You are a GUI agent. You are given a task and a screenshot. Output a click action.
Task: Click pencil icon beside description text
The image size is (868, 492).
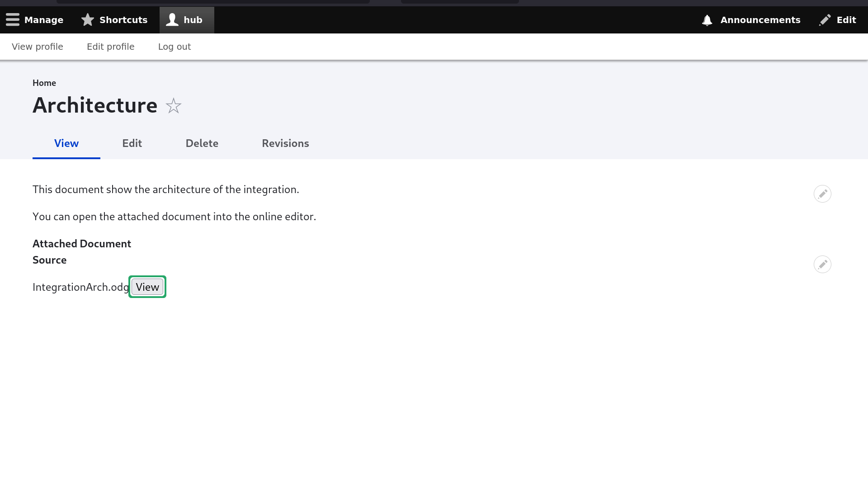[x=822, y=194]
